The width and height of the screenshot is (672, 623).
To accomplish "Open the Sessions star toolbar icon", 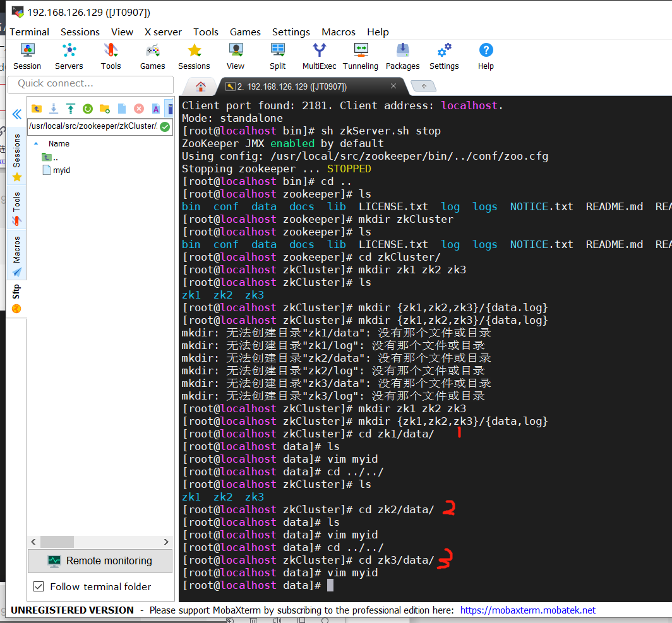I will [x=194, y=56].
